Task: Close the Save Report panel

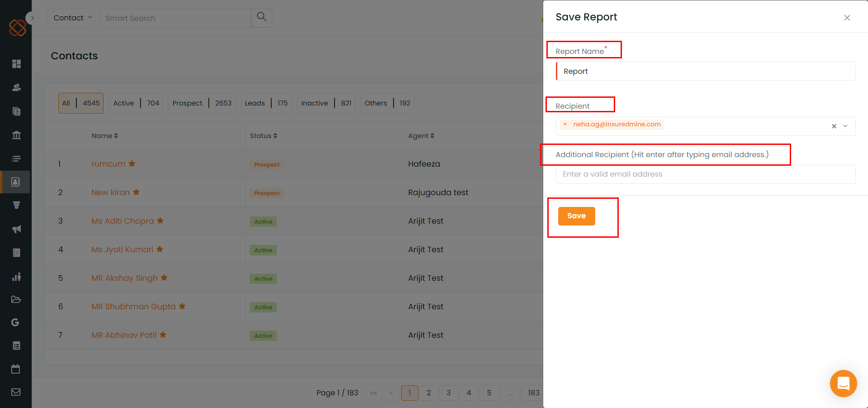Action: pos(847,18)
